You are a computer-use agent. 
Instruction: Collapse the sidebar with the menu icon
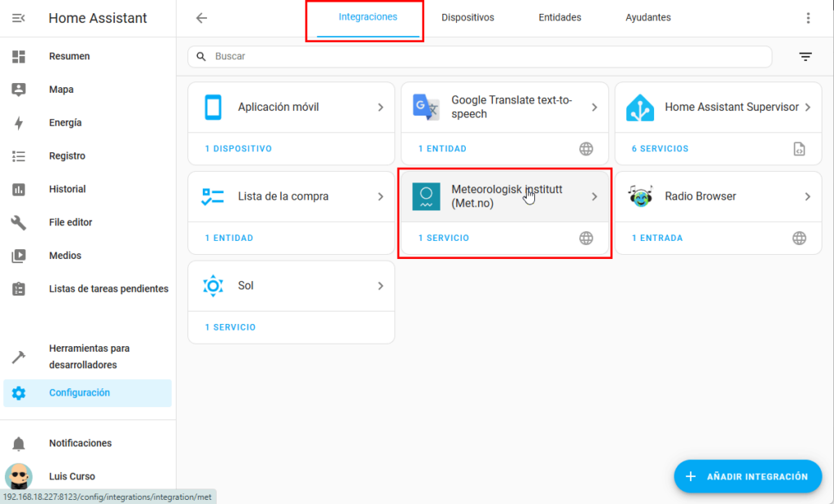19,18
